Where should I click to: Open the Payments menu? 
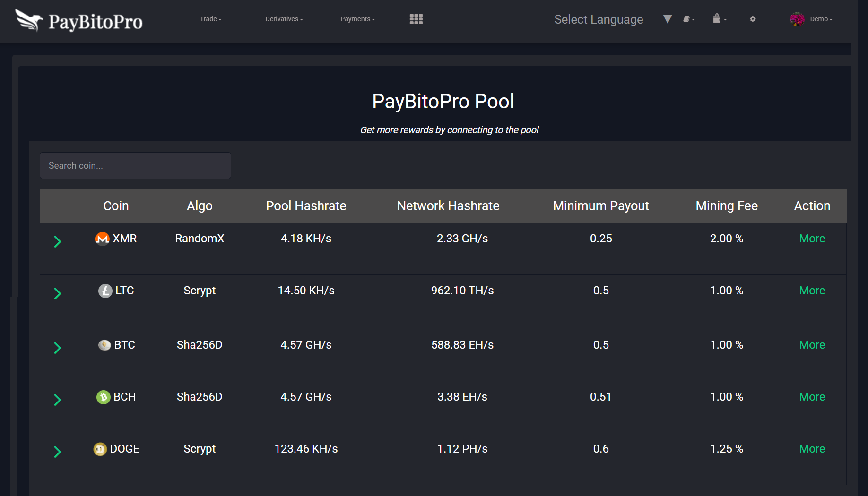point(357,19)
